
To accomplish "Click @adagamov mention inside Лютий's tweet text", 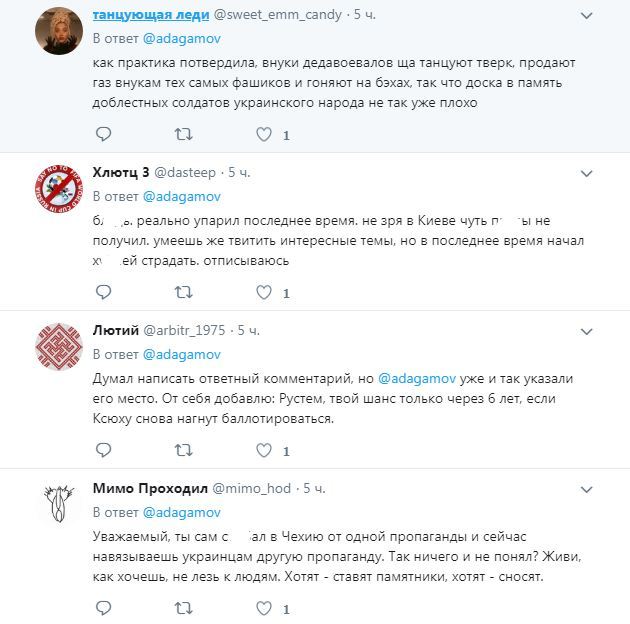I will click(416, 380).
